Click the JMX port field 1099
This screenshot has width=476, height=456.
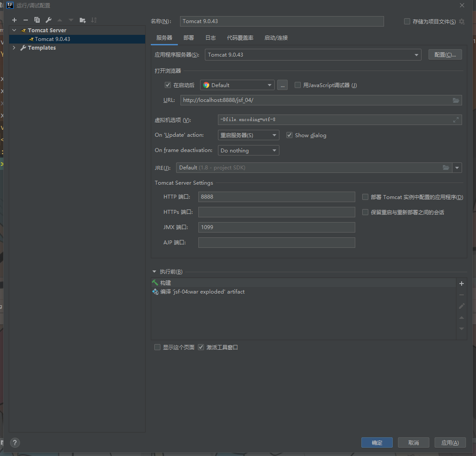click(276, 227)
